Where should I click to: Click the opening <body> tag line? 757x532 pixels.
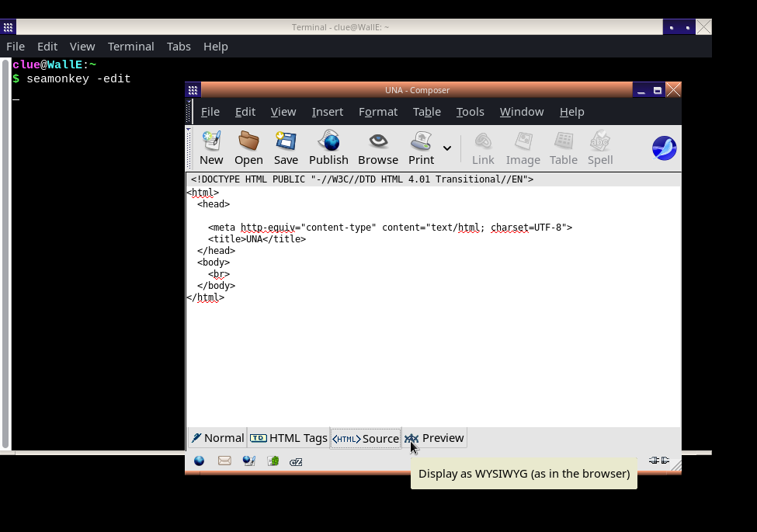[214, 263]
